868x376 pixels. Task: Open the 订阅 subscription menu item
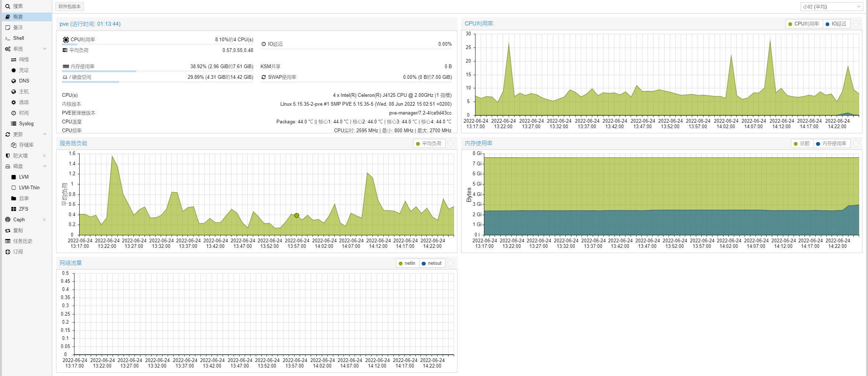[27, 252]
